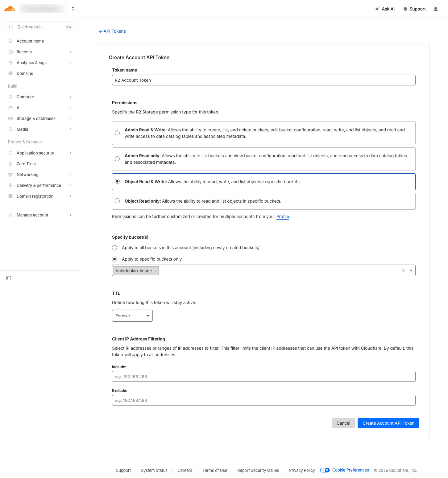This screenshot has width=448, height=478.
Task: Select Admin Read & Write permission
Action: coord(117,133)
